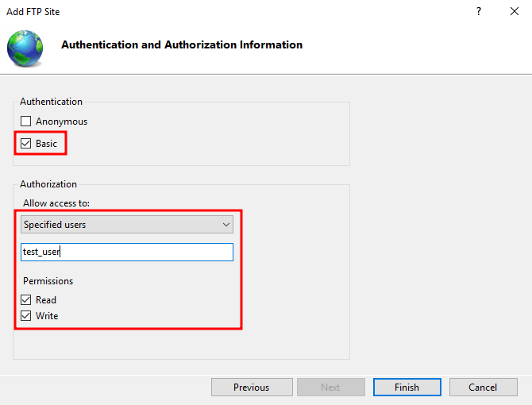The image size is (532, 405).
Task: Click the test_user input field
Action: point(127,252)
